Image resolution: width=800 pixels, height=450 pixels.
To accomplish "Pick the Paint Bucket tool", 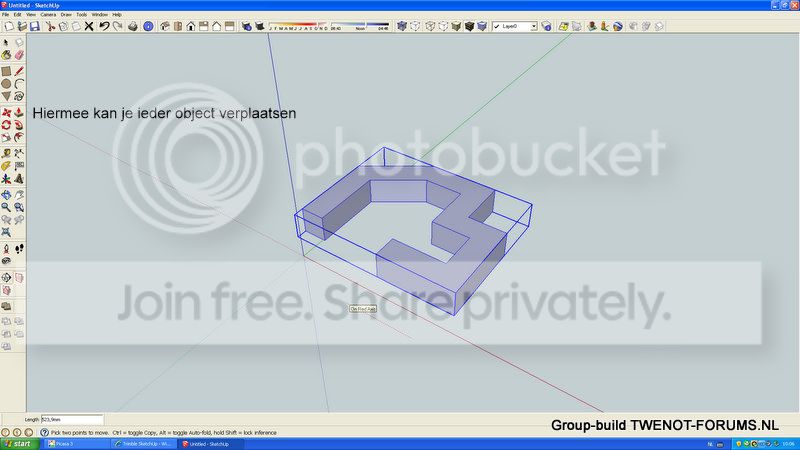I will pos(6,55).
